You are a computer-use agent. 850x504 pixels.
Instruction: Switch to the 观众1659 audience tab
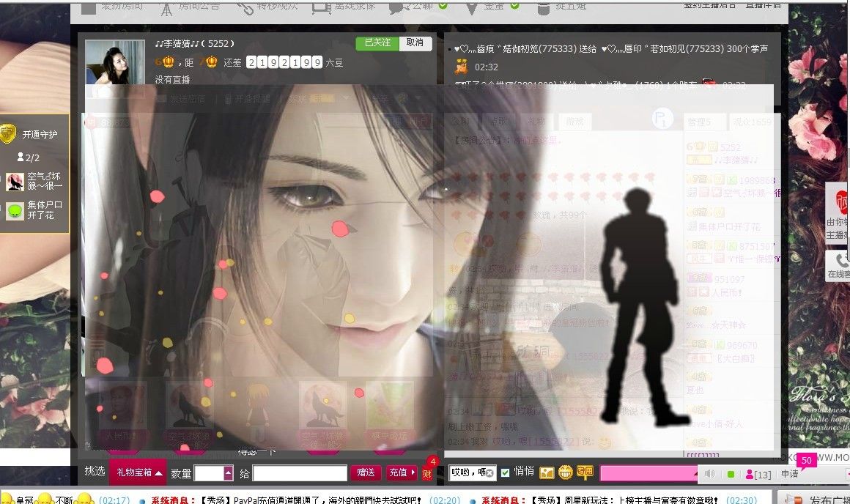(753, 122)
